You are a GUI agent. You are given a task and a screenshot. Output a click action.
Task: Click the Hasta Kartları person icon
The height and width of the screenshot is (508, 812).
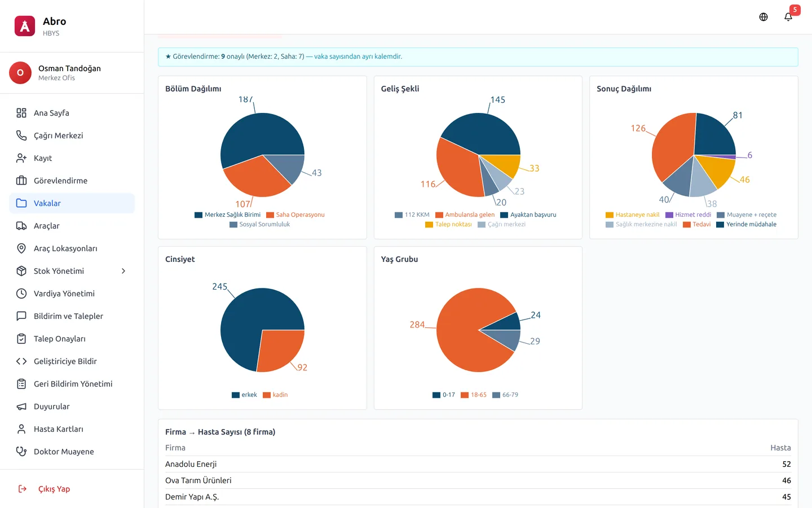point(21,429)
